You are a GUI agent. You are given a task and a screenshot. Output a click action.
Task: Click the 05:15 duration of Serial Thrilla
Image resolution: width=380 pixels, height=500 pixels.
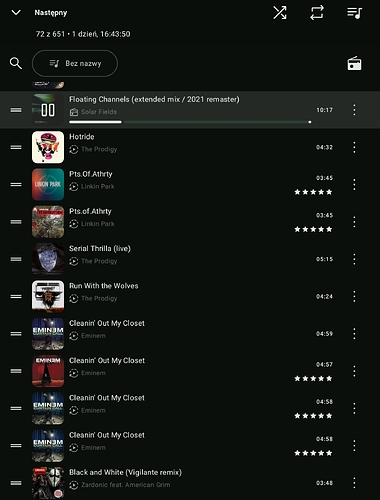click(x=324, y=259)
